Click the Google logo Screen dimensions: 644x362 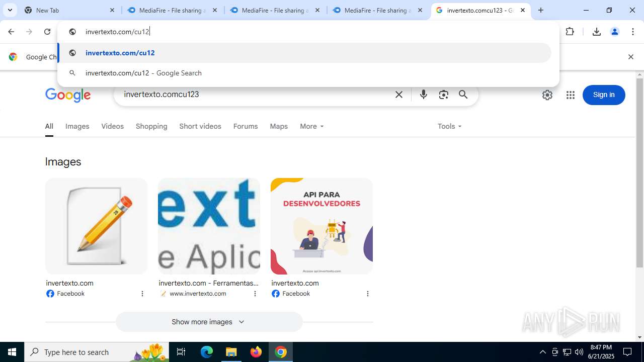click(x=68, y=95)
